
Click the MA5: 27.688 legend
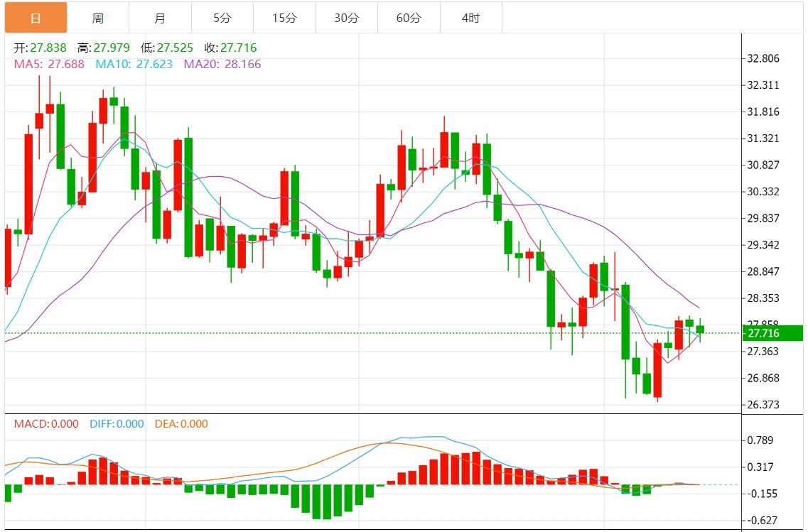click(x=49, y=65)
